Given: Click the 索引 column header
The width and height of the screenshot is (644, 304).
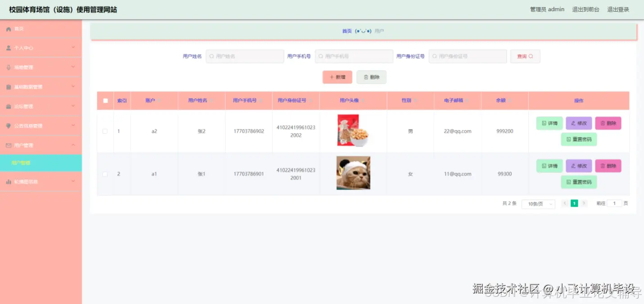Looking at the screenshot, I should pyautogui.click(x=122, y=101).
